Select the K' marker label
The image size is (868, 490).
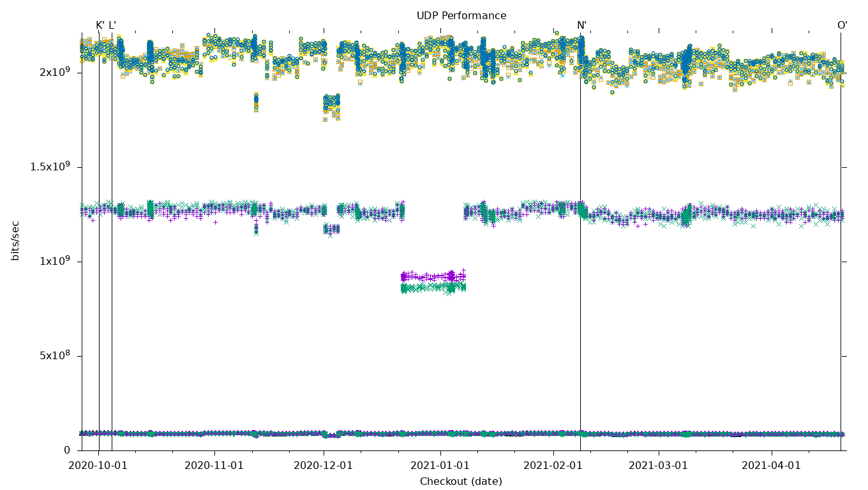[x=100, y=26]
